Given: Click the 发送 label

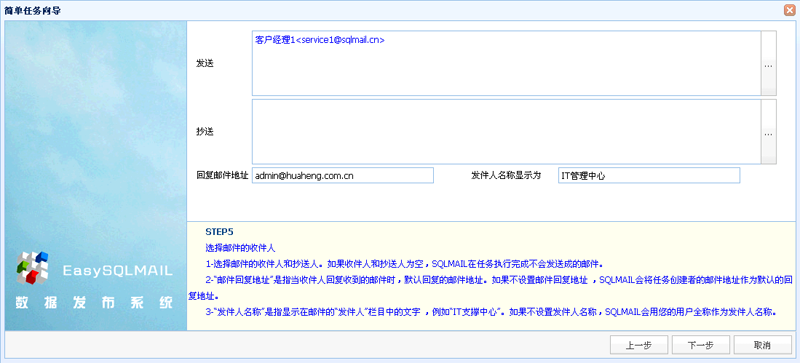Looking at the screenshot, I should (x=205, y=63).
